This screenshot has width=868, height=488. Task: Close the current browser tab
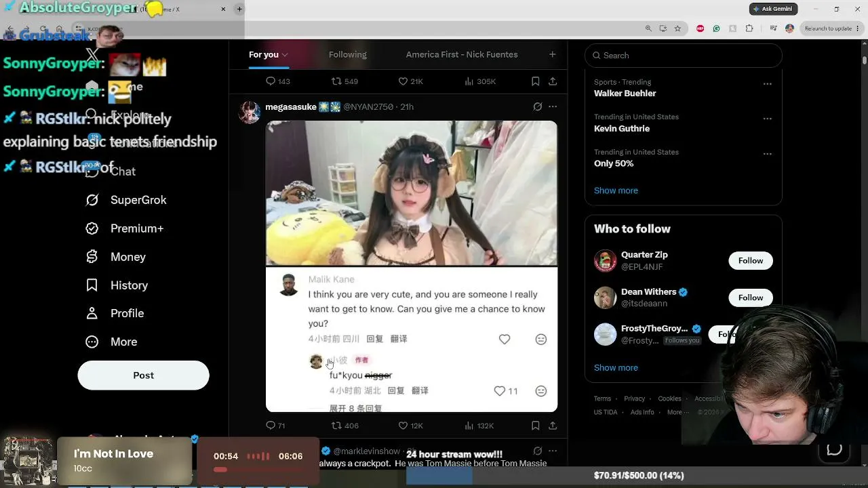tap(223, 9)
